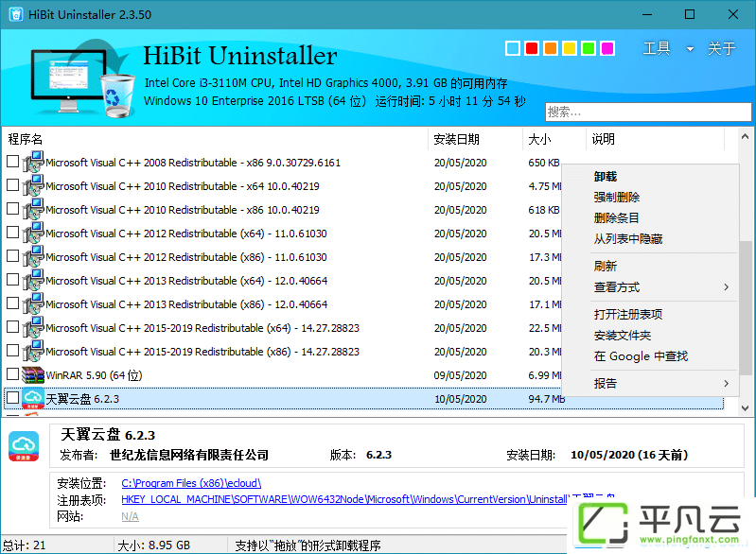The height and width of the screenshot is (554, 756).
Task: Click the 天翼云盘 cloud icon in list row
Action: coord(33,398)
